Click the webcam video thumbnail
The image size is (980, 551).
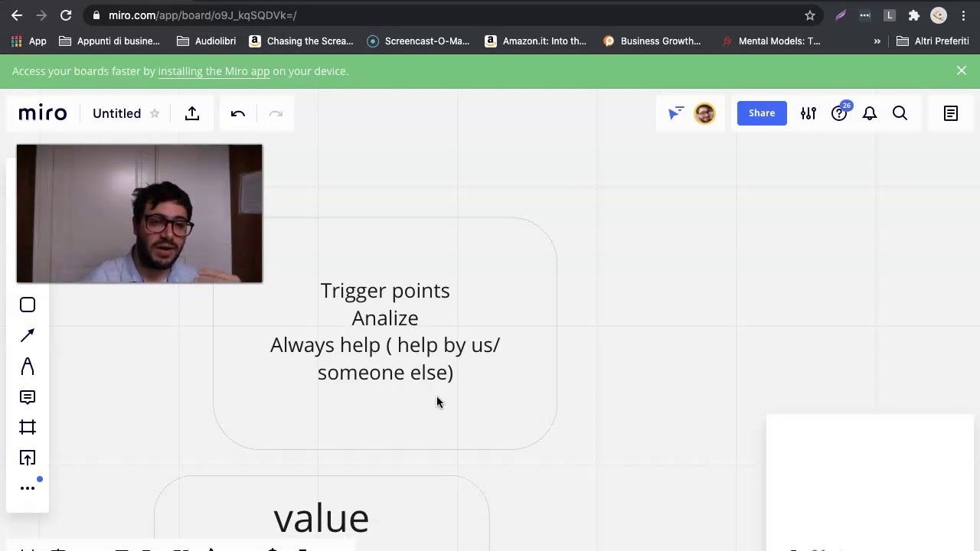(x=139, y=214)
